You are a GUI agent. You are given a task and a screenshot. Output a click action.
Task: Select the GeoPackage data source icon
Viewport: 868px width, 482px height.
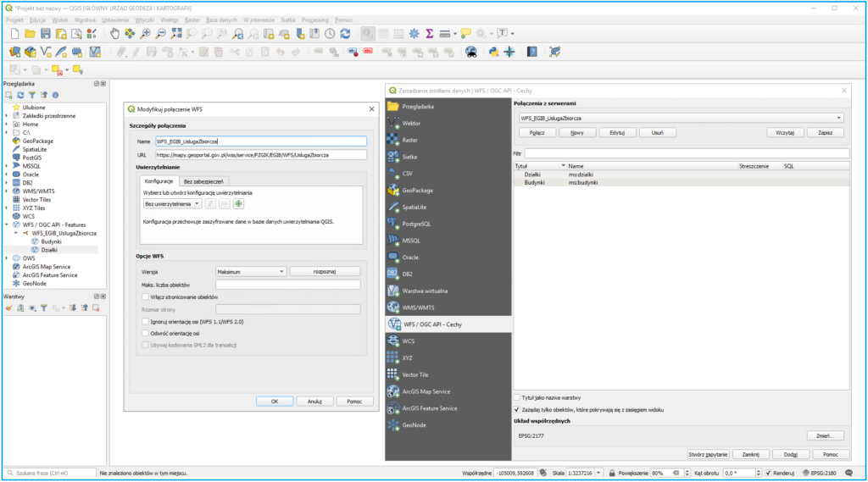point(392,191)
